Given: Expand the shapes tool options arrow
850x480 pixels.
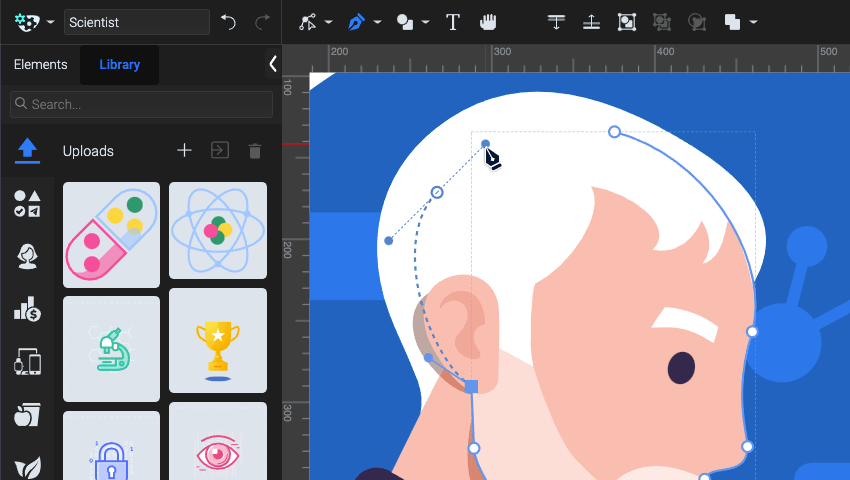Looking at the screenshot, I should tap(426, 22).
